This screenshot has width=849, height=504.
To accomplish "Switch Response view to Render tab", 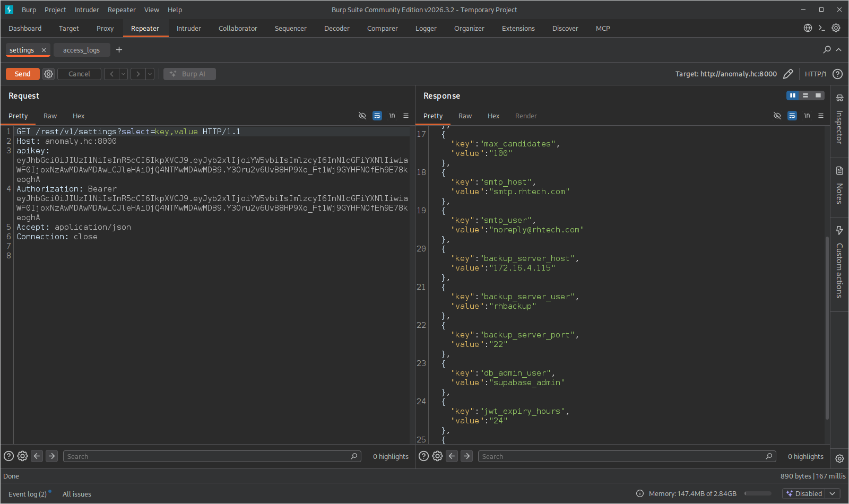I will [526, 116].
